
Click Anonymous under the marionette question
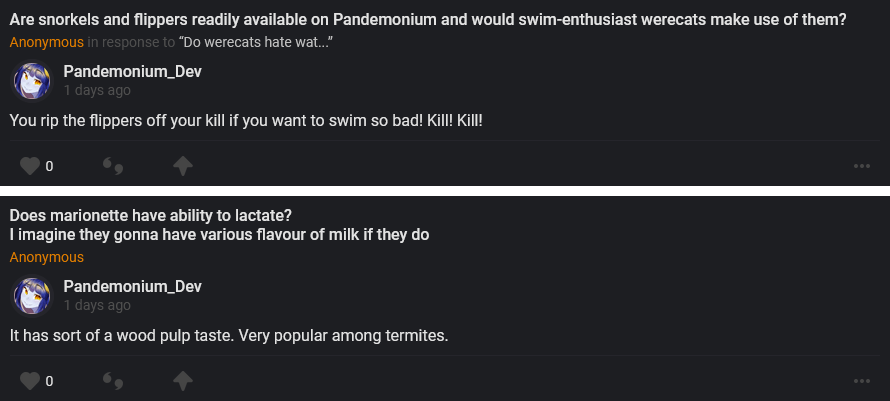tap(47, 257)
